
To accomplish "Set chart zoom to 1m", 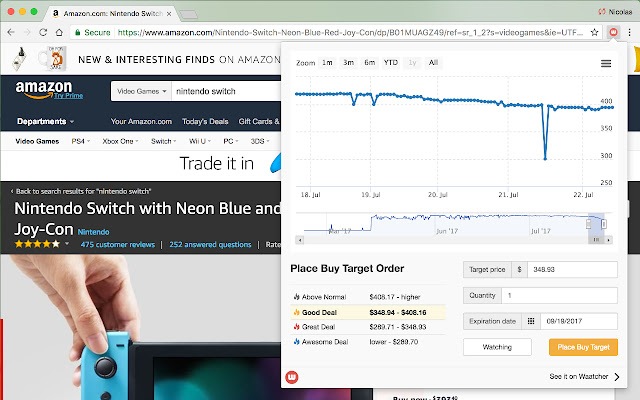I will (327, 62).
